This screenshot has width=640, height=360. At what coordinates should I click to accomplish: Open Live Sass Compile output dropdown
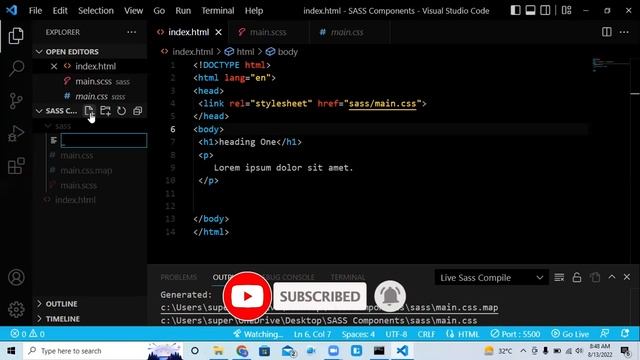click(x=491, y=278)
